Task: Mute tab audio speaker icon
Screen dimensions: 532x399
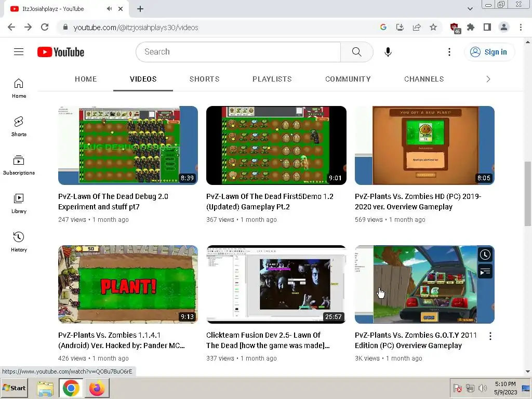Action: tap(109, 9)
